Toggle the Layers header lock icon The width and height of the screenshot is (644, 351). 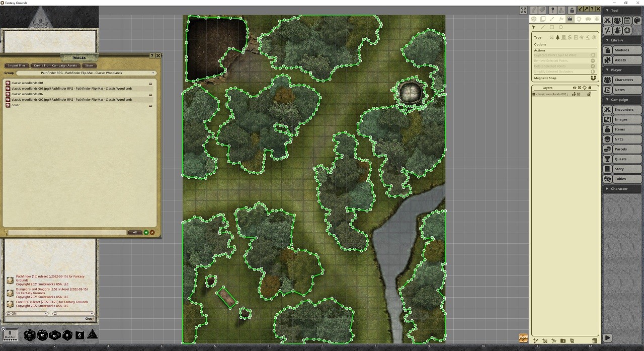coord(590,88)
